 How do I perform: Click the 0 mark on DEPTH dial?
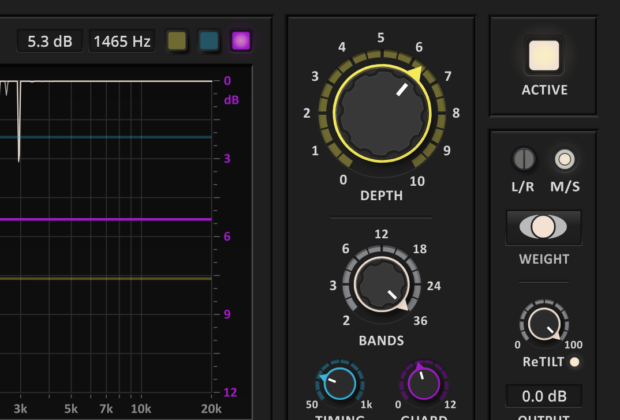pyautogui.click(x=343, y=180)
